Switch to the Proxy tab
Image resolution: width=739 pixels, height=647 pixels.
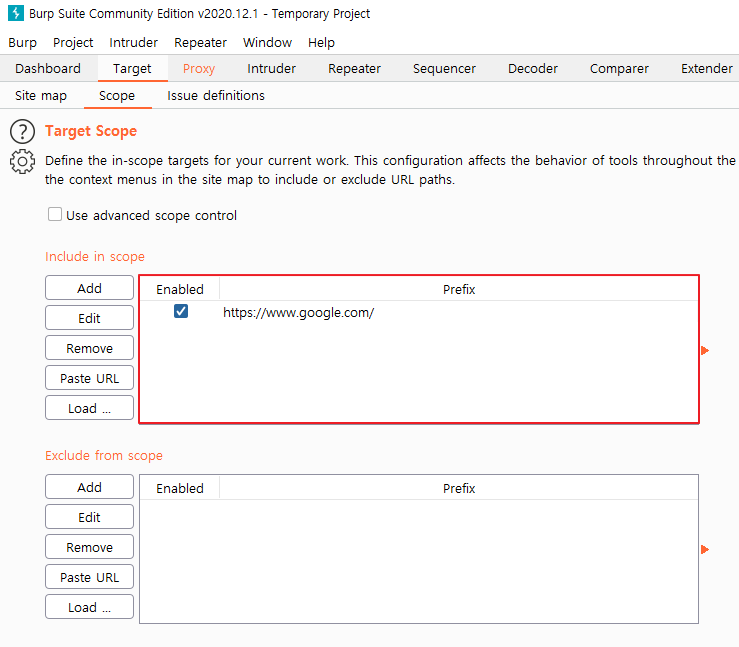point(199,68)
